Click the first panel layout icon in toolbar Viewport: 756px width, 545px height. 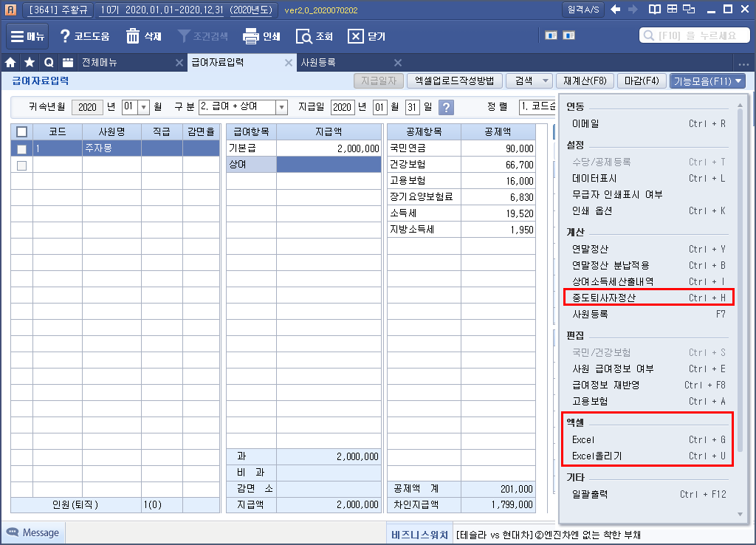pos(551,35)
